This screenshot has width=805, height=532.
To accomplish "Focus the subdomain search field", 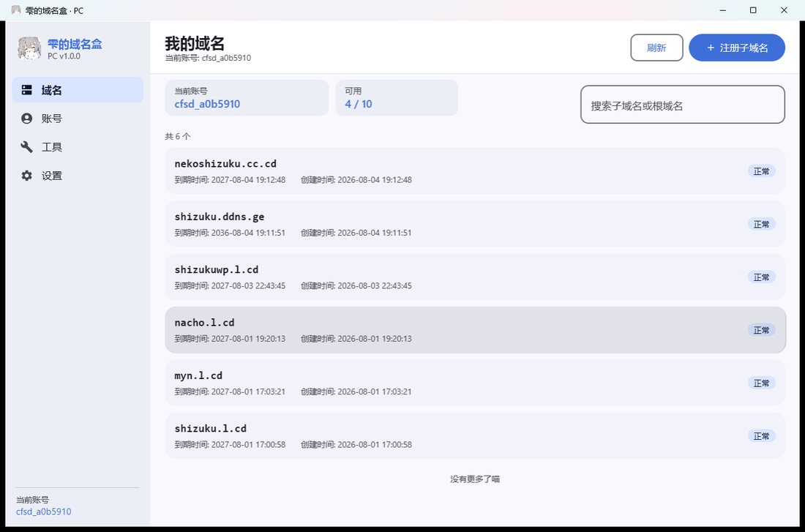I will coord(682,105).
